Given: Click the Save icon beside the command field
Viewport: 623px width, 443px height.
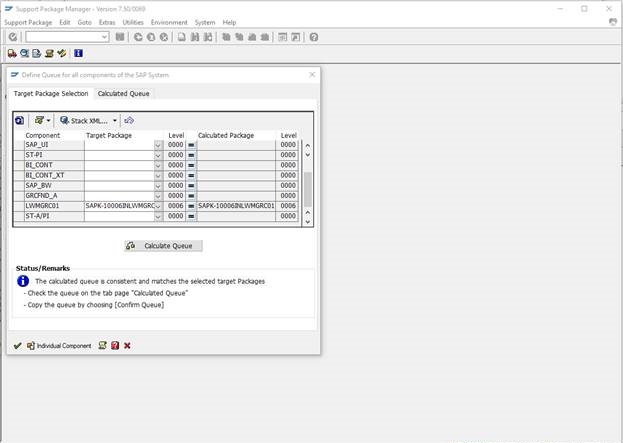Looking at the screenshot, I should tap(120, 37).
